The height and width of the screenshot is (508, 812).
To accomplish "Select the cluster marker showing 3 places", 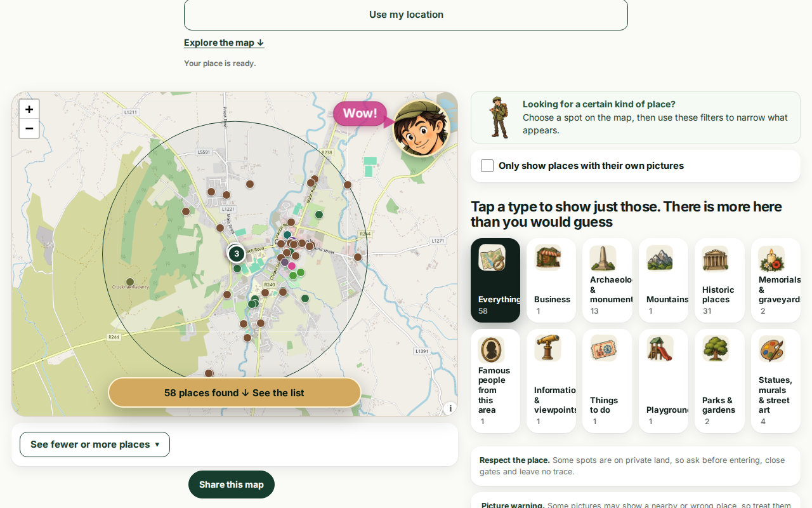I will 237,254.
